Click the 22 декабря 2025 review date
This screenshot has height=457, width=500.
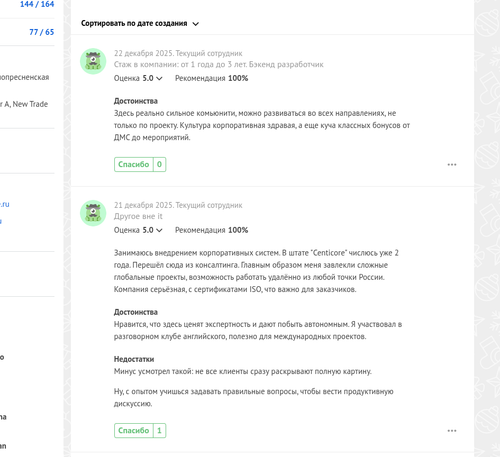click(x=143, y=53)
